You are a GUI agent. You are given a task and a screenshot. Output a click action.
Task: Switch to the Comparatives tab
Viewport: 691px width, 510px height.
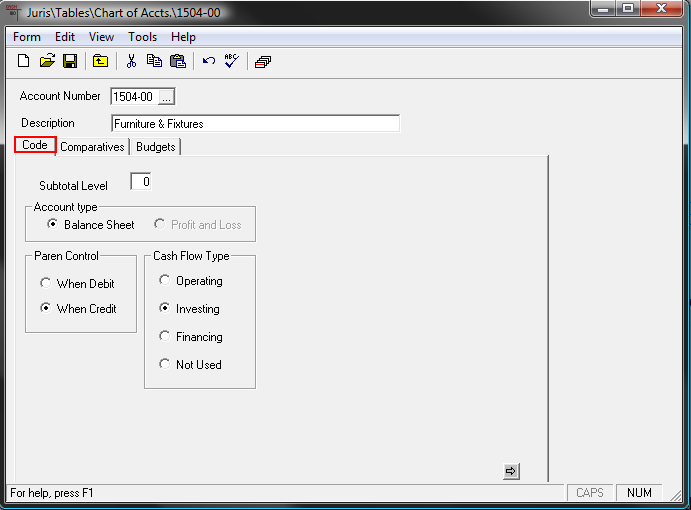coord(92,147)
